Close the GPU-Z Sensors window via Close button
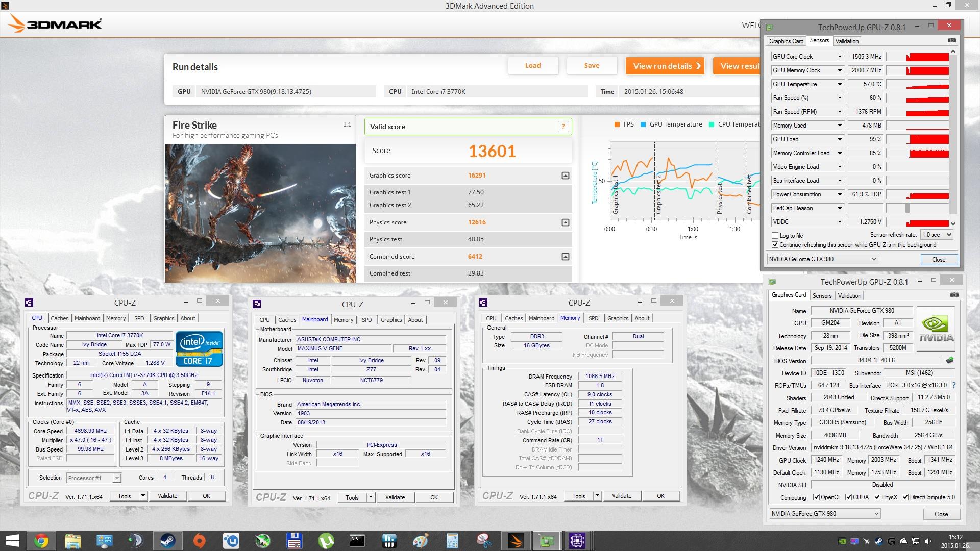The height and width of the screenshot is (551, 980). [x=939, y=260]
